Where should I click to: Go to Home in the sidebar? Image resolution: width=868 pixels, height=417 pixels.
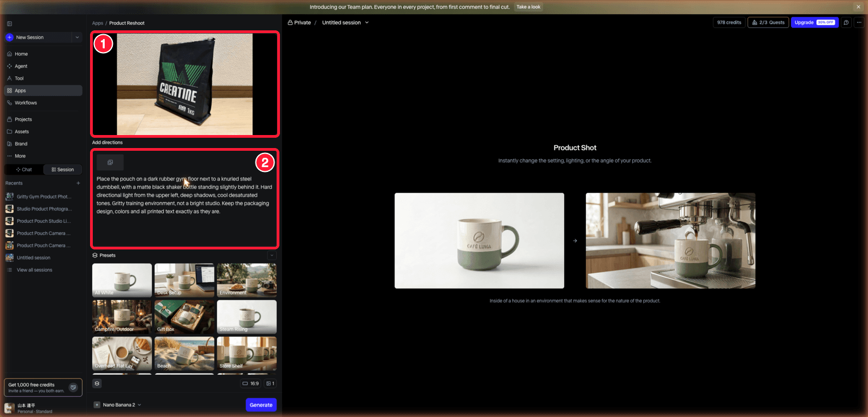(x=43, y=54)
